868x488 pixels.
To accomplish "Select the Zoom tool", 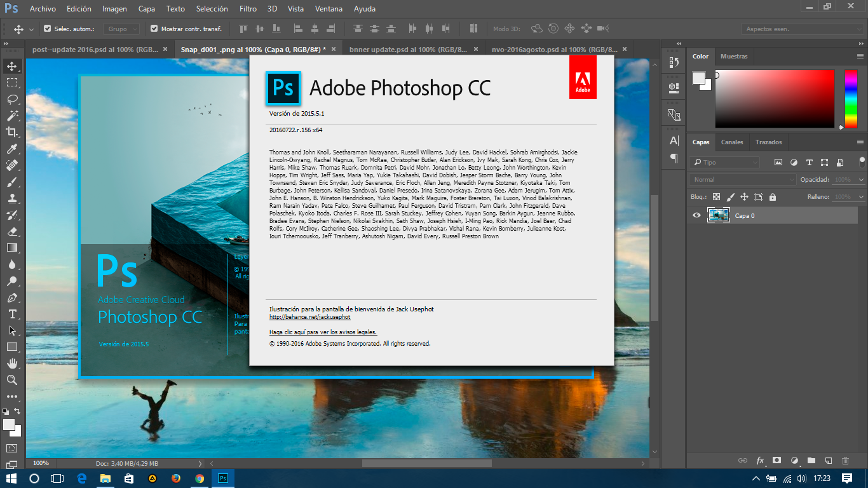I will (12, 380).
